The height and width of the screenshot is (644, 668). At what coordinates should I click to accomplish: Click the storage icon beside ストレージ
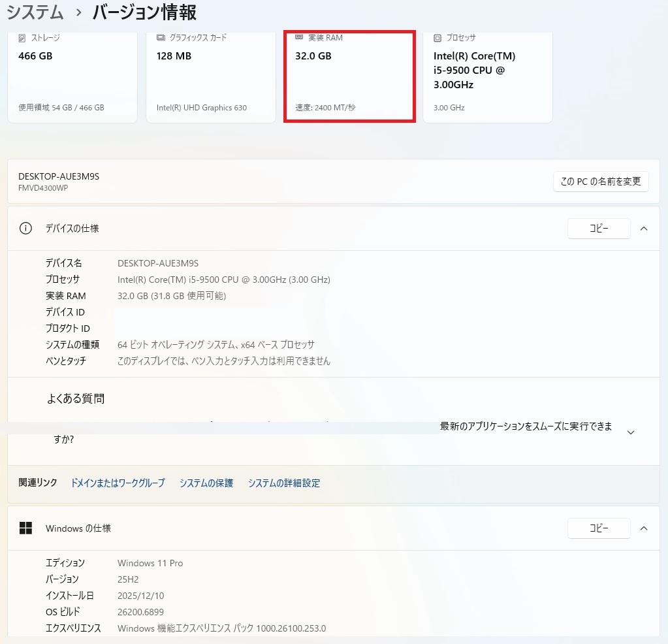coord(22,38)
